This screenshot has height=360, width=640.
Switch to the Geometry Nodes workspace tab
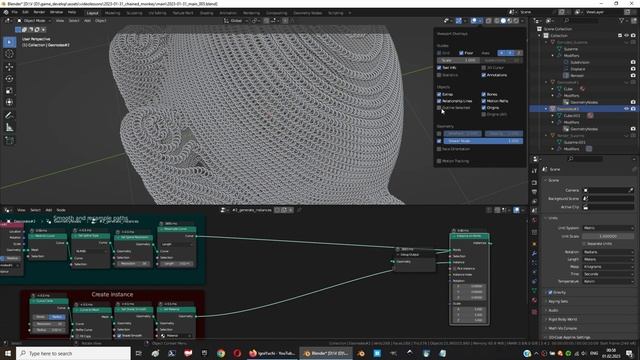pos(308,13)
